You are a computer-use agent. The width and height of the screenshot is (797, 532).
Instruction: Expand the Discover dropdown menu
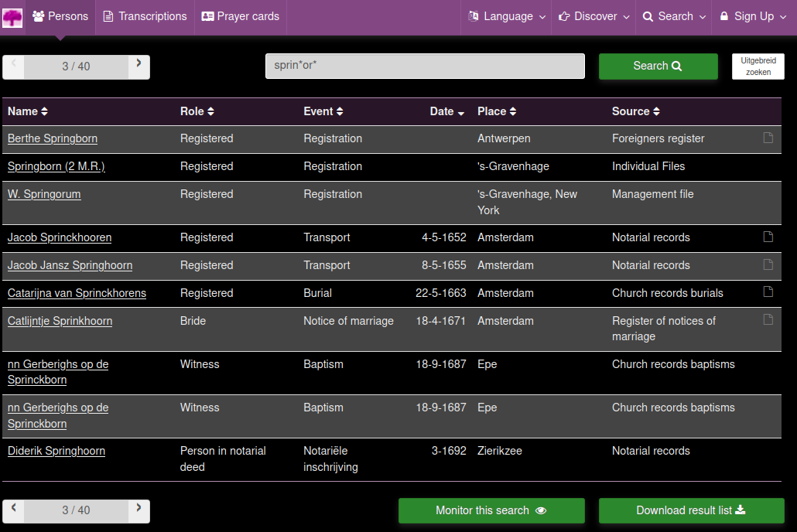(x=594, y=16)
